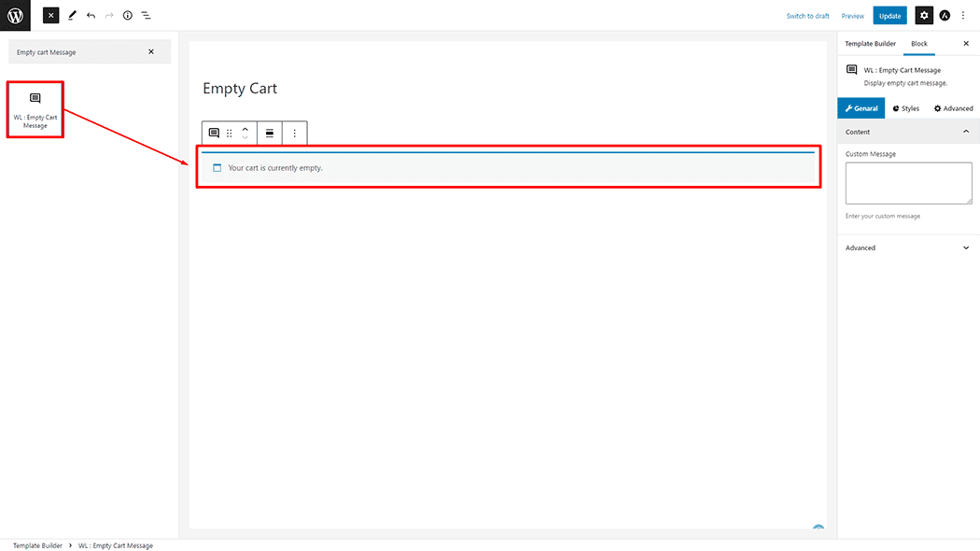Click the block drag handle icon
This screenshot has height=551, width=980.
(x=230, y=134)
